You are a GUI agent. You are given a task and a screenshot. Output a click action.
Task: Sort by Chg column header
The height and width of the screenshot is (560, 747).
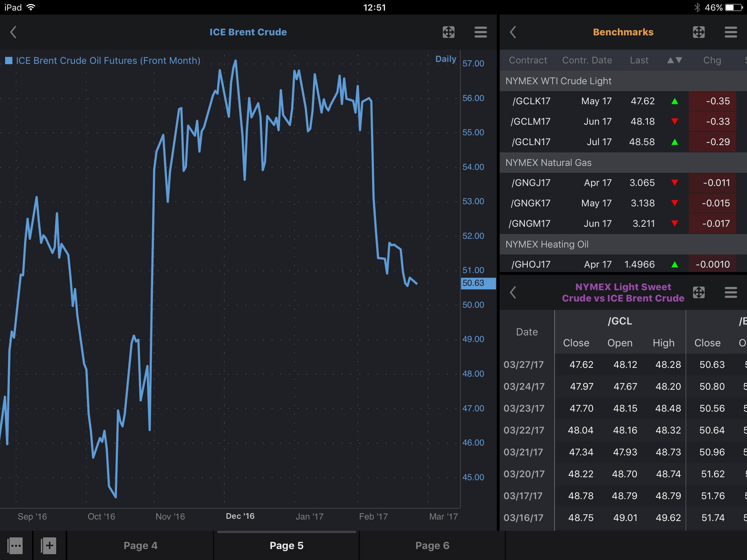point(712,60)
